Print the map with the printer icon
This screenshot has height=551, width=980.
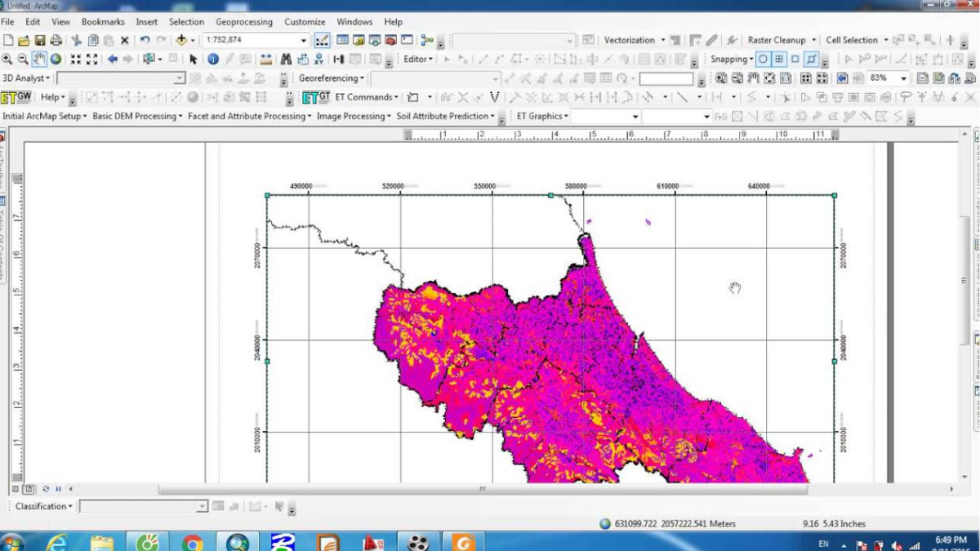(x=56, y=40)
